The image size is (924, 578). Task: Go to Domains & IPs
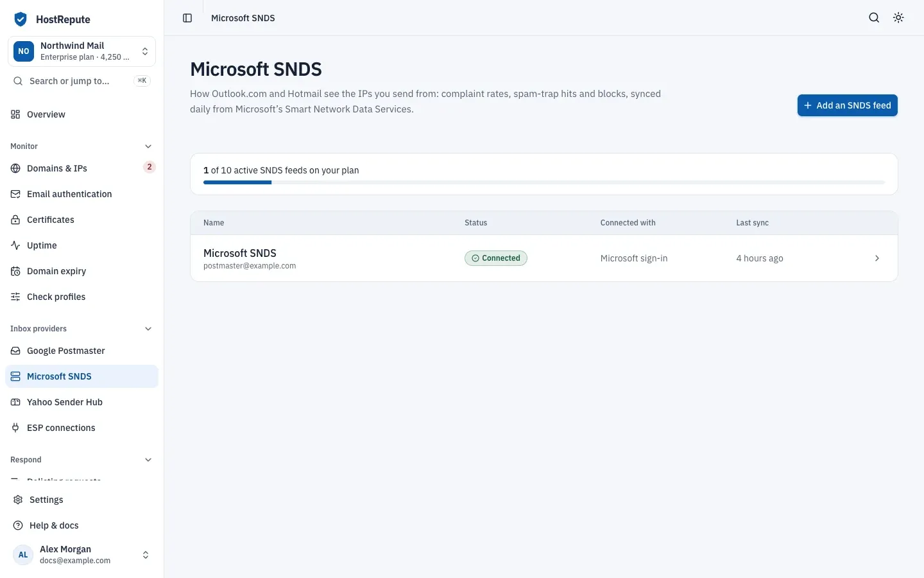pyautogui.click(x=81, y=168)
